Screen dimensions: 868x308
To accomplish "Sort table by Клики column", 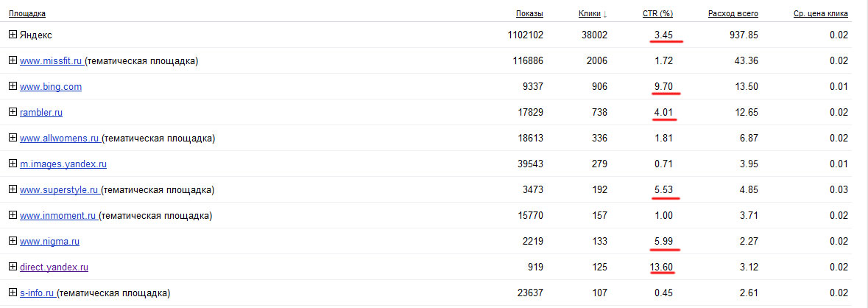I will 590,13.
